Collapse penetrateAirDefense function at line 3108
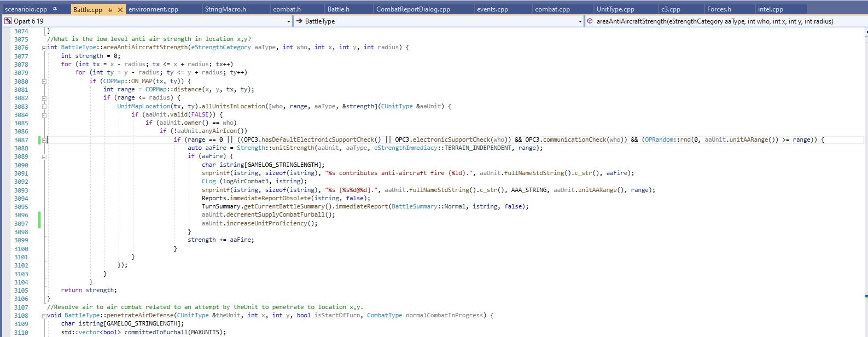Screen dimensions: 868x337 [44, 316]
